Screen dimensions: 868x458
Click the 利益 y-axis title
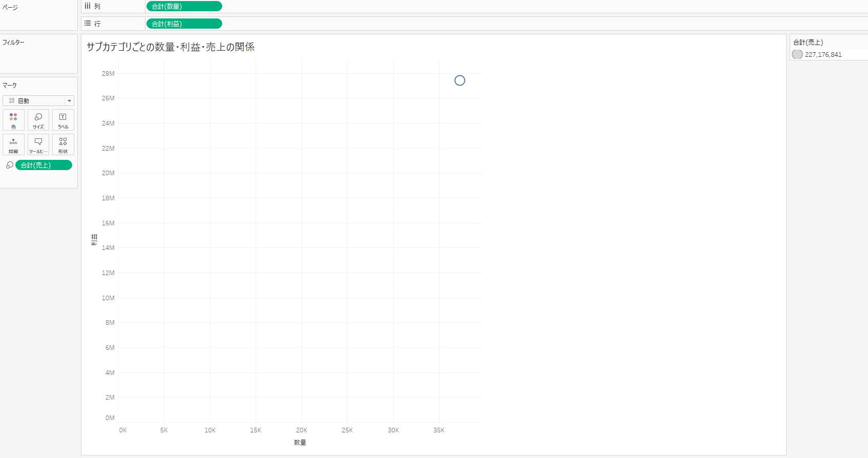[94, 240]
